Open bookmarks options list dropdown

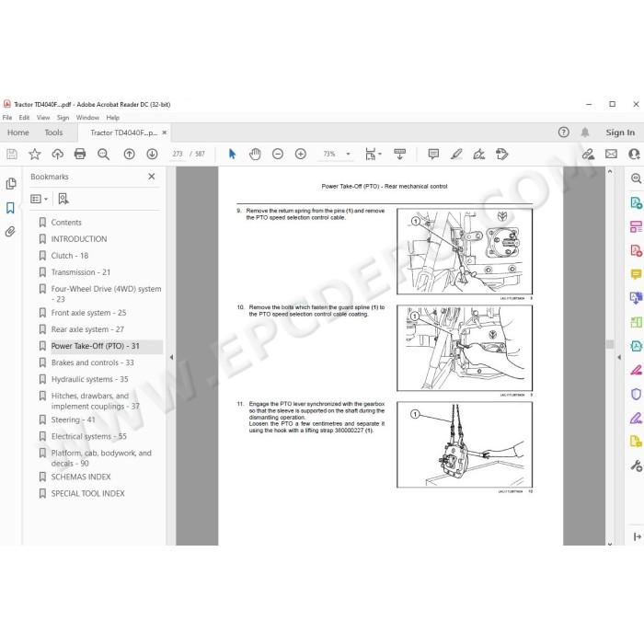pyautogui.click(x=40, y=199)
